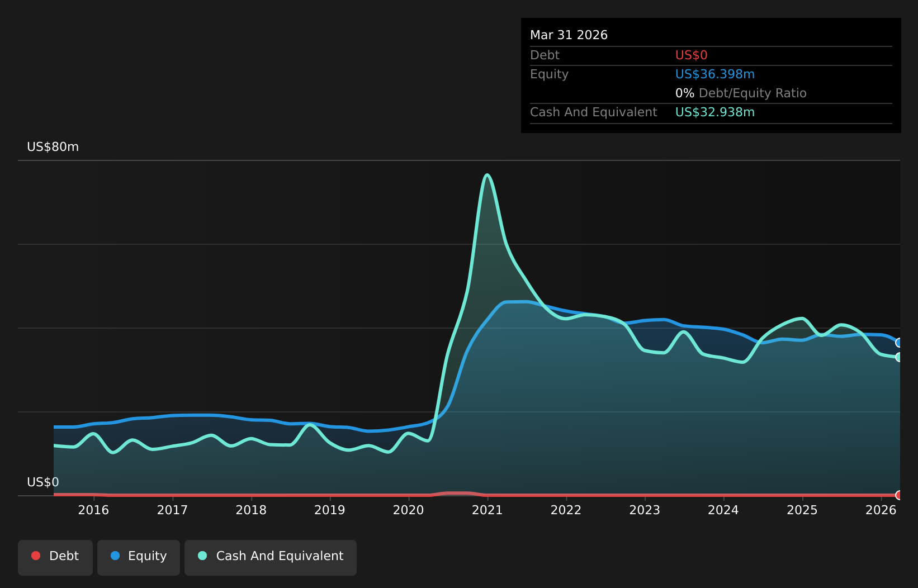
Task: Click the 0% Debt/Equity Ratio text
Action: pyautogui.click(x=741, y=93)
